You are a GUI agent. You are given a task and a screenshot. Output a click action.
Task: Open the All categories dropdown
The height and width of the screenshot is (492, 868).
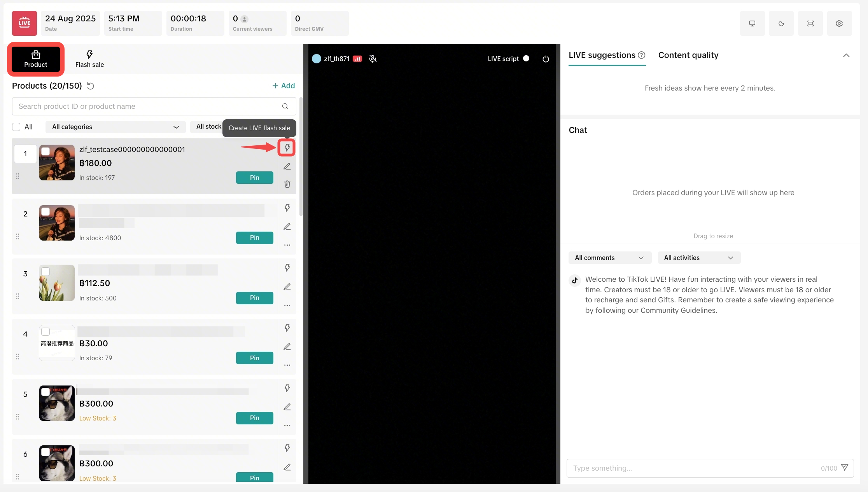point(115,127)
